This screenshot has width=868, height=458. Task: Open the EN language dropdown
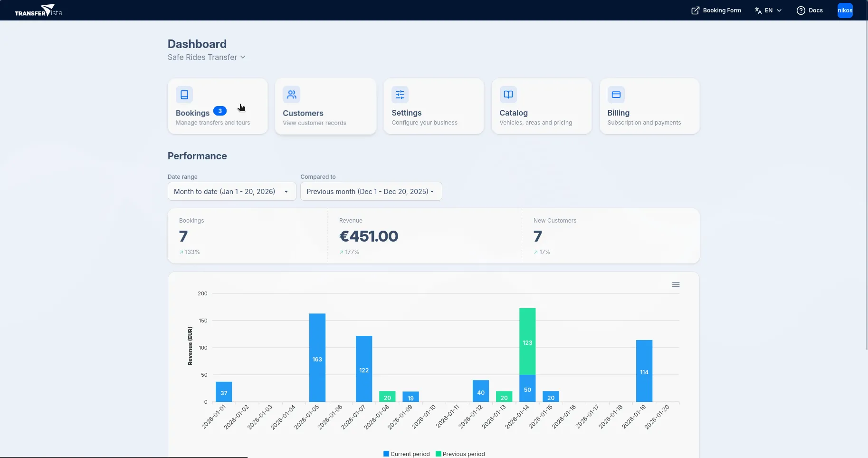768,10
